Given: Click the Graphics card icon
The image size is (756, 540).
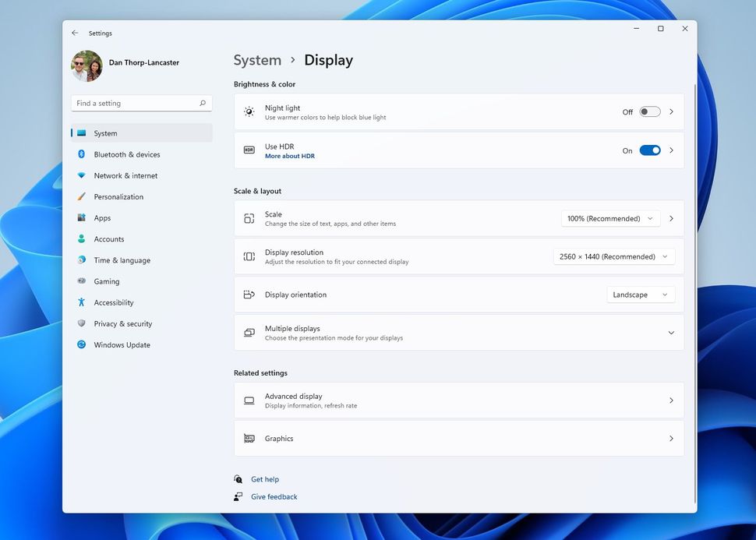Looking at the screenshot, I should 249,439.
